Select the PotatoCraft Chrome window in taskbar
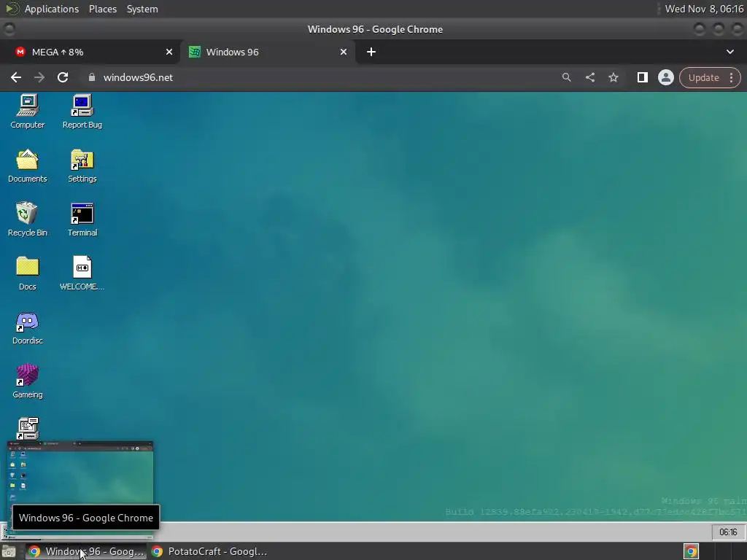747x560 pixels. 209,551
